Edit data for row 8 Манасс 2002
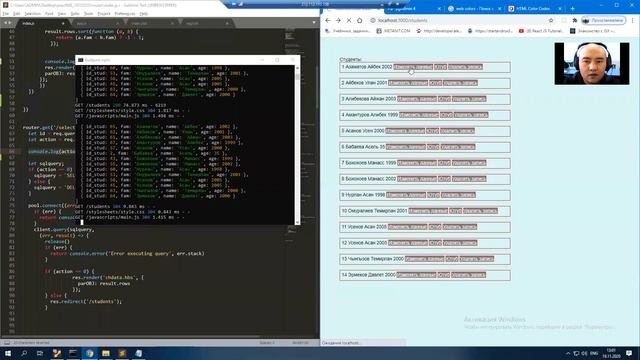The image size is (640, 360). [417, 179]
